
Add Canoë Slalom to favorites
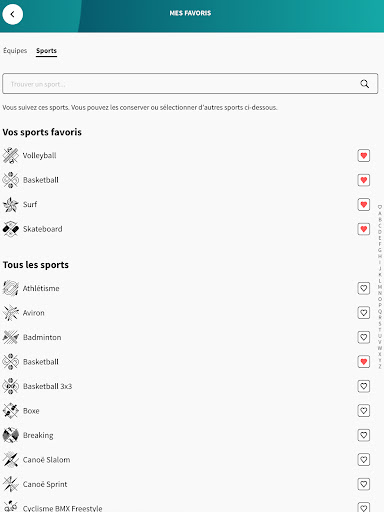(364, 460)
